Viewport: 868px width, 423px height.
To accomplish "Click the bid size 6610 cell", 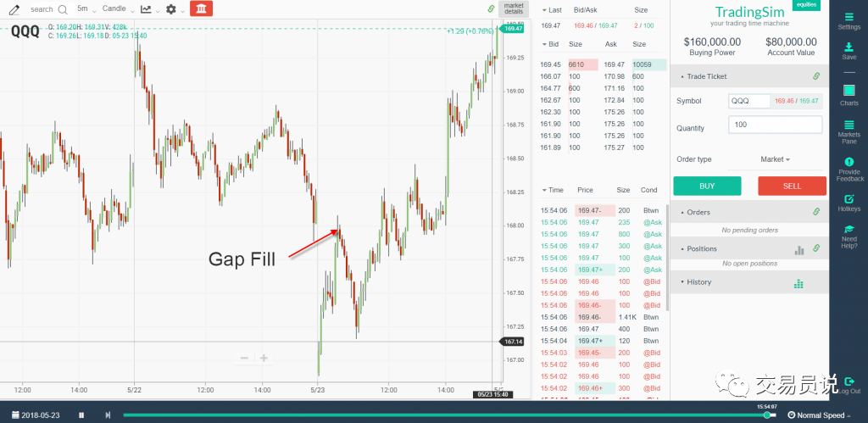I will point(583,64).
